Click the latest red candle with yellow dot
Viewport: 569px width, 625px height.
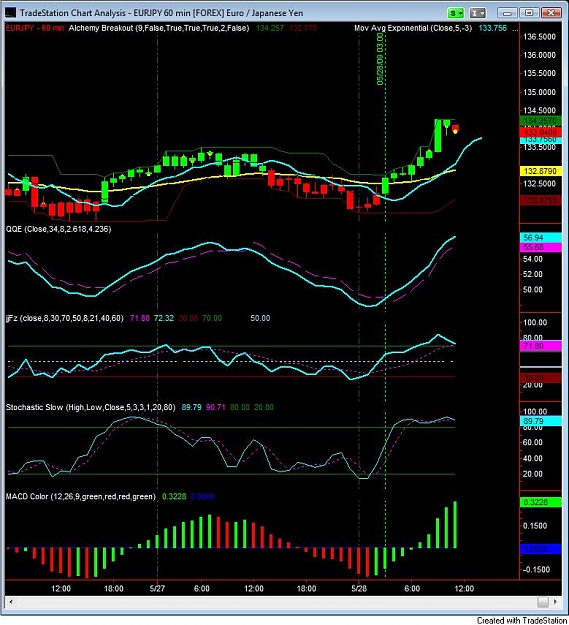455,129
